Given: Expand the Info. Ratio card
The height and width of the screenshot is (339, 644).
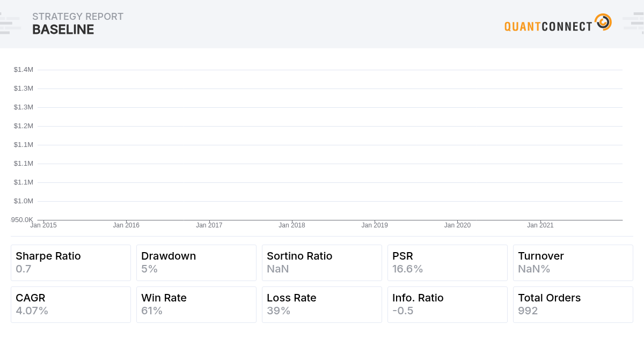Looking at the screenshot, I should point(447,304).
